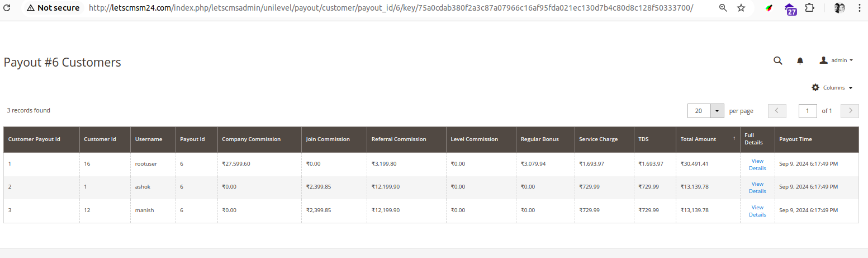Click the current page number field
The width and height of the screenshot is (868, 258).
(808, 111)
